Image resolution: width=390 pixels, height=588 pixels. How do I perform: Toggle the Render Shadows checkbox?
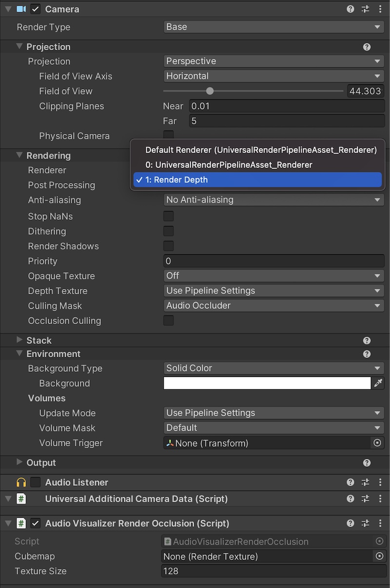point(168,246)
